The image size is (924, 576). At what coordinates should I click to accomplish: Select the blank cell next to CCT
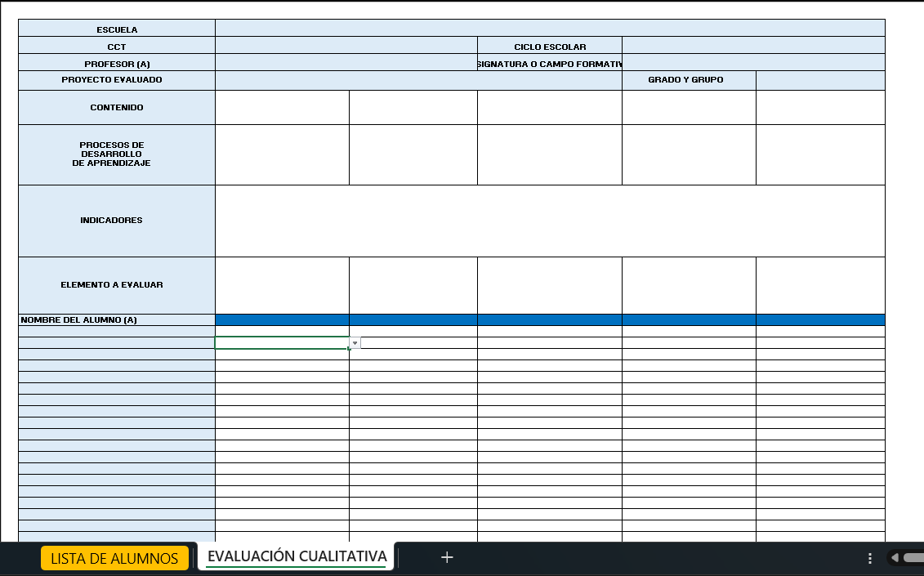[346, 46]
